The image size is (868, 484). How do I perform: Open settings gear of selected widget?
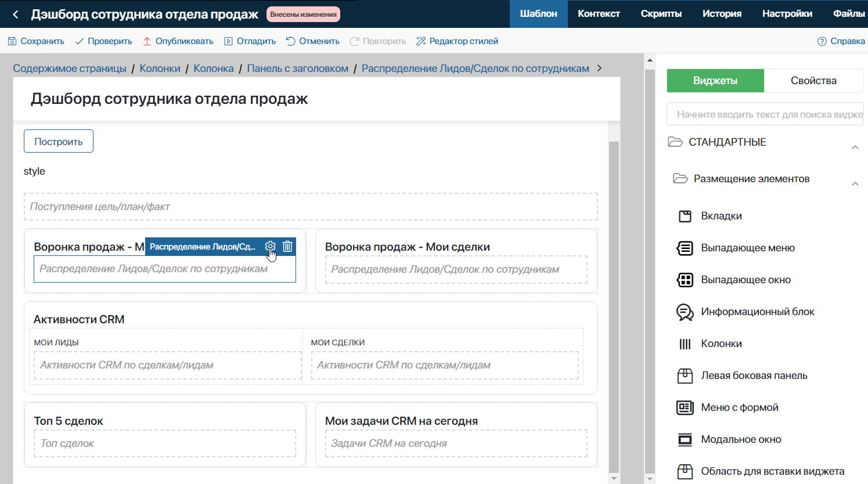[270, 246]
